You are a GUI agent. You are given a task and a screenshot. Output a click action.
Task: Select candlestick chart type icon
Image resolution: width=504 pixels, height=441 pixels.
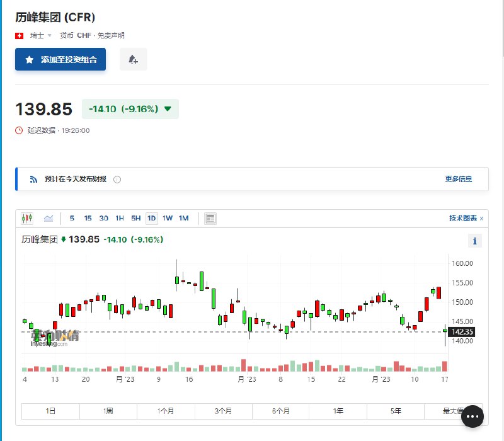[x=27, y=218]
